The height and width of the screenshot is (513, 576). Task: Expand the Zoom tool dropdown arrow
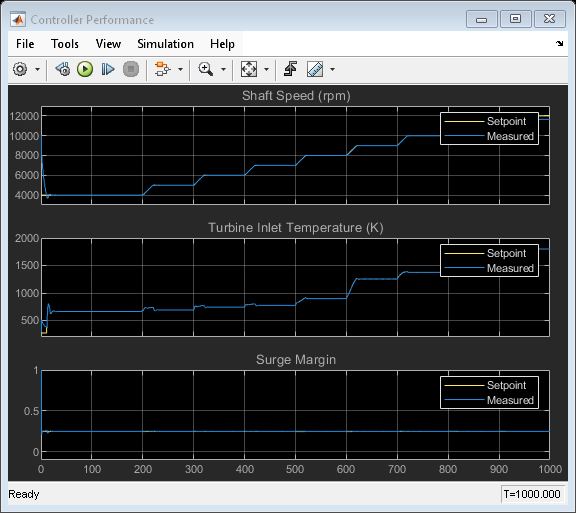[223, 69]
